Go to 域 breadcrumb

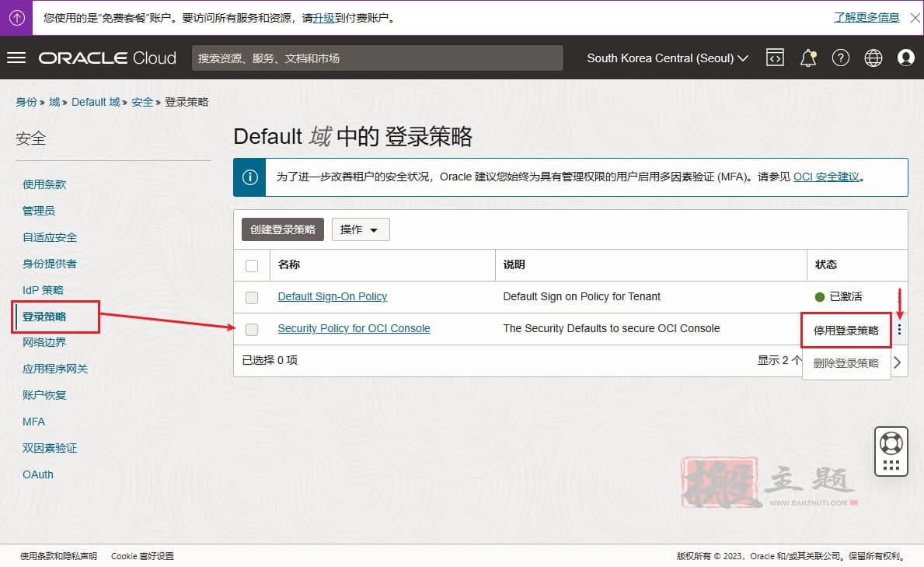(x=54, y=101)
